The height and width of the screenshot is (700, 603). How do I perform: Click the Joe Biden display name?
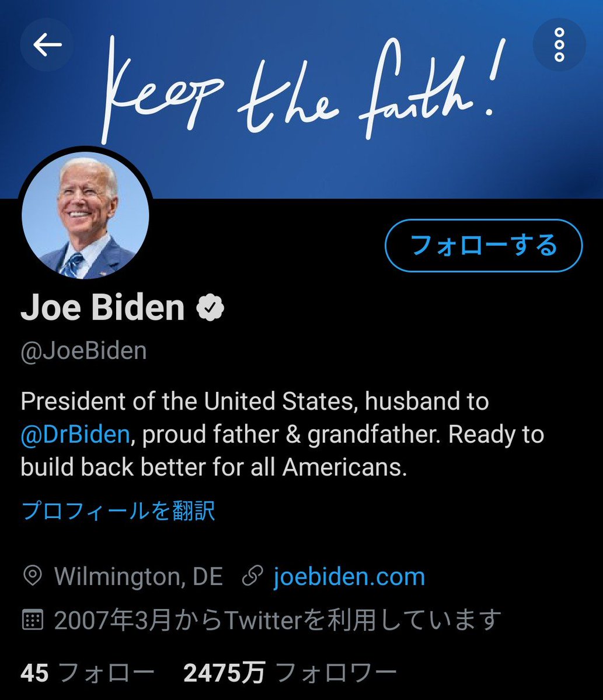[x=103, y=307]
